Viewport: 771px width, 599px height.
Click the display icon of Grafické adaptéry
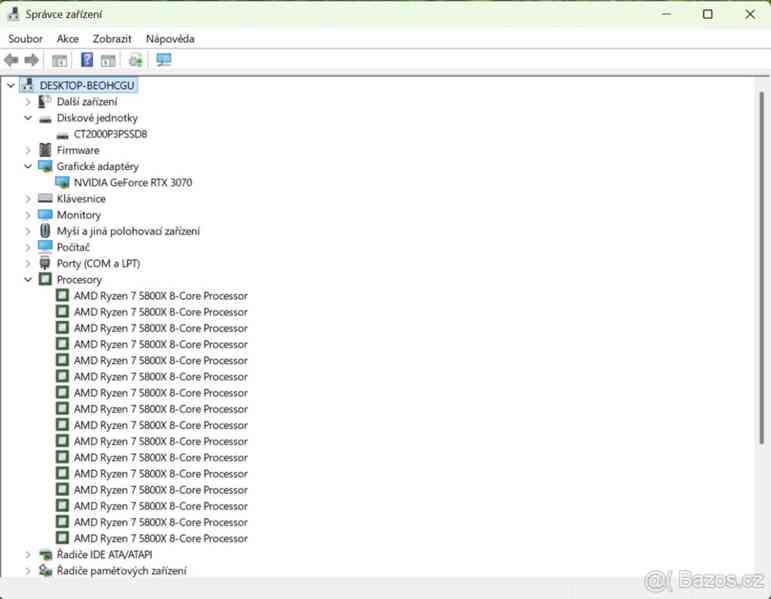(x=45, y=166)
